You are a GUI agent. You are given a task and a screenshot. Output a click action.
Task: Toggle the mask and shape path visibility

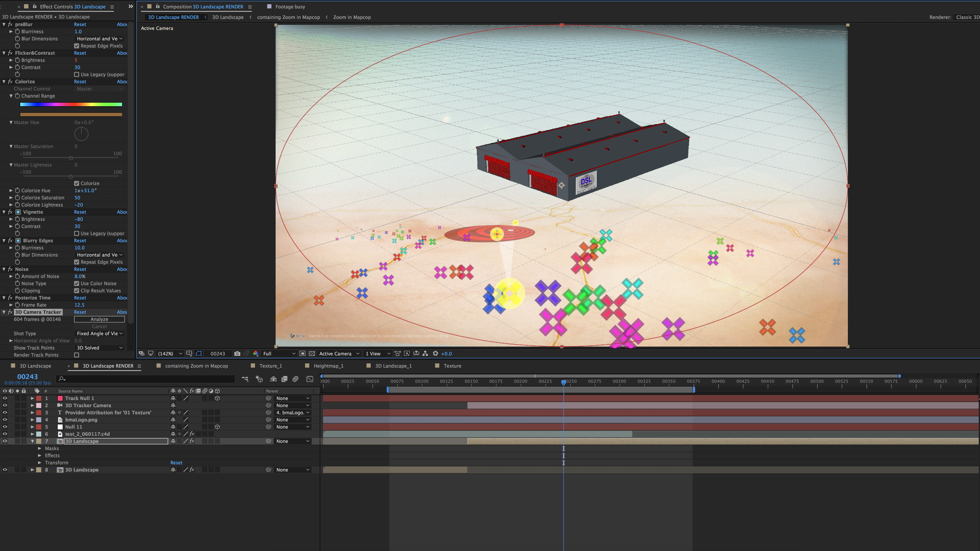pyautogui.click(x=199, y=354)
